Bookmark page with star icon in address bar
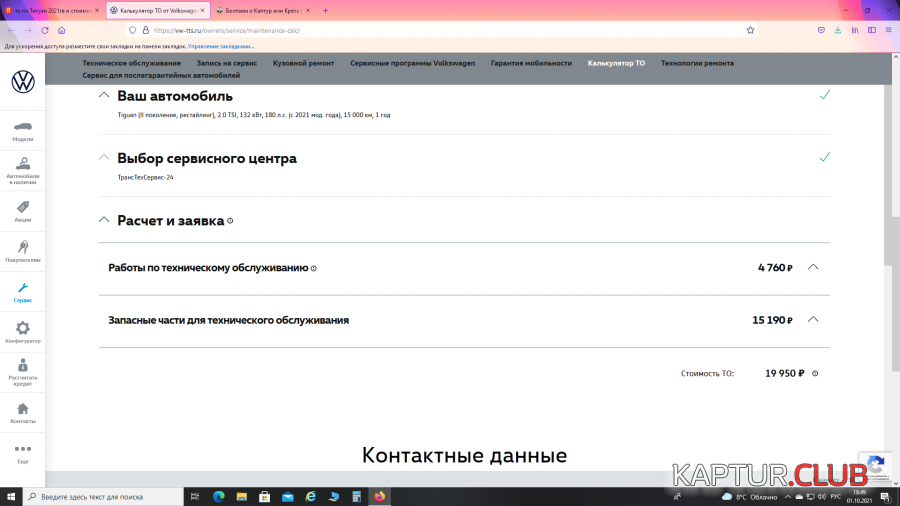This screenshot has width=900, height=506. [750, 30]
